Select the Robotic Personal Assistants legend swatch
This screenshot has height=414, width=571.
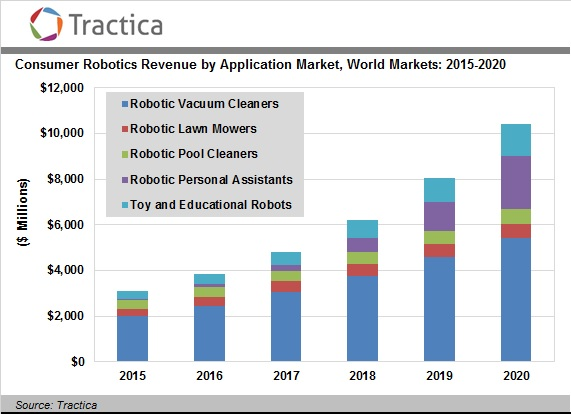coord(125,180)
